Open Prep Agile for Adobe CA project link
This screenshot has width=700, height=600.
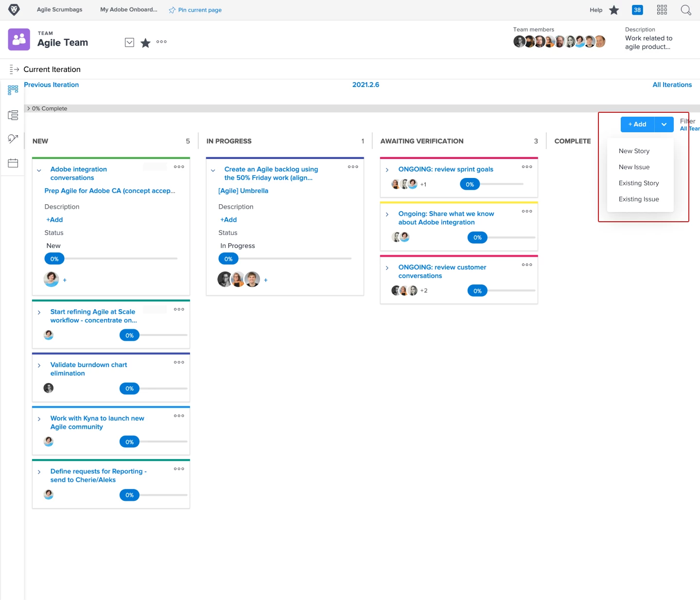click(x=110, y=191)
